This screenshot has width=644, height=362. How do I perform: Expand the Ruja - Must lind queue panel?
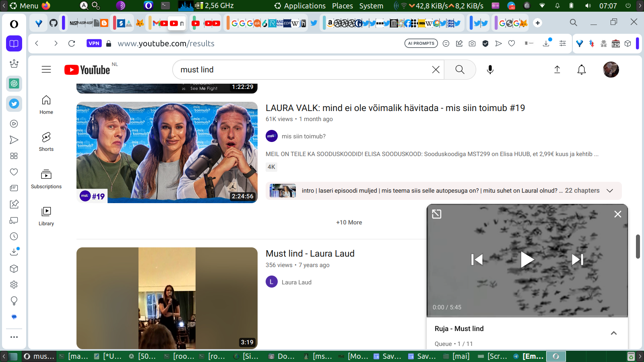614,333
